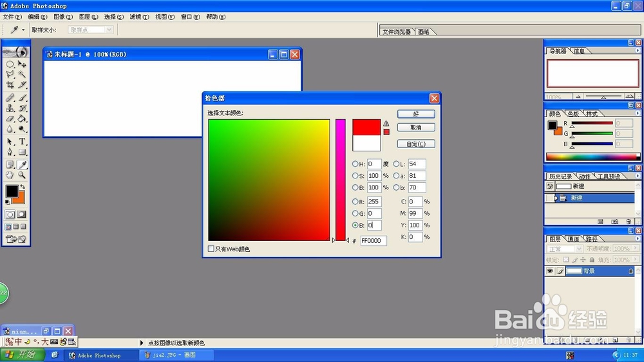644x362 pixels.
Task: Click the vertical hue slider bar
Action: (x=341, y=180)
